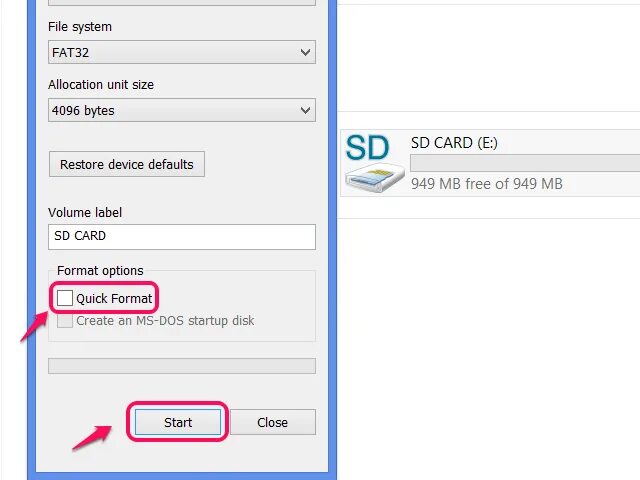Click the 'Format options' group label
Screen dimensions: 640x480
click(100, 271)
